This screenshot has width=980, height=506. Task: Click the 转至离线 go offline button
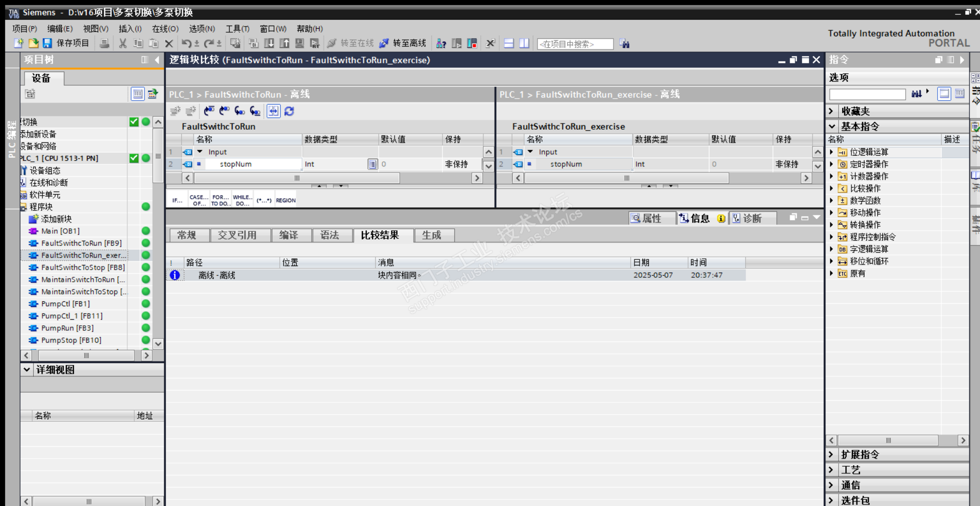pos(403,43)
